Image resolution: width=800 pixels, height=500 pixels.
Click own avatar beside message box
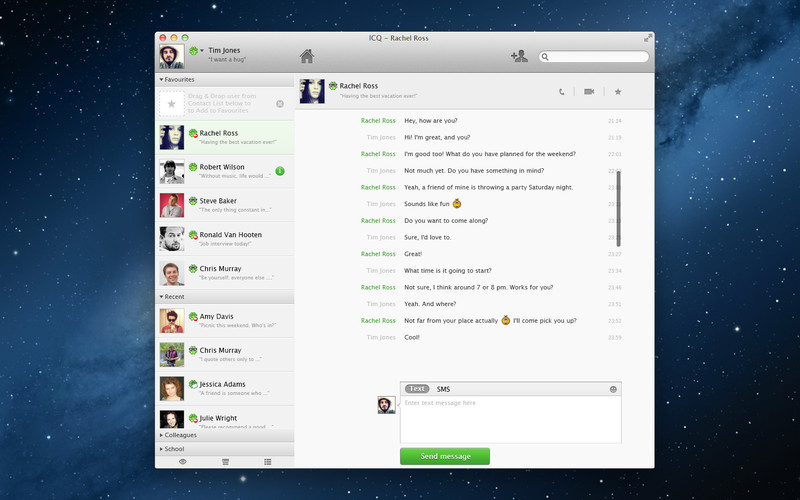pyautogui.click(x=386, y=405)
